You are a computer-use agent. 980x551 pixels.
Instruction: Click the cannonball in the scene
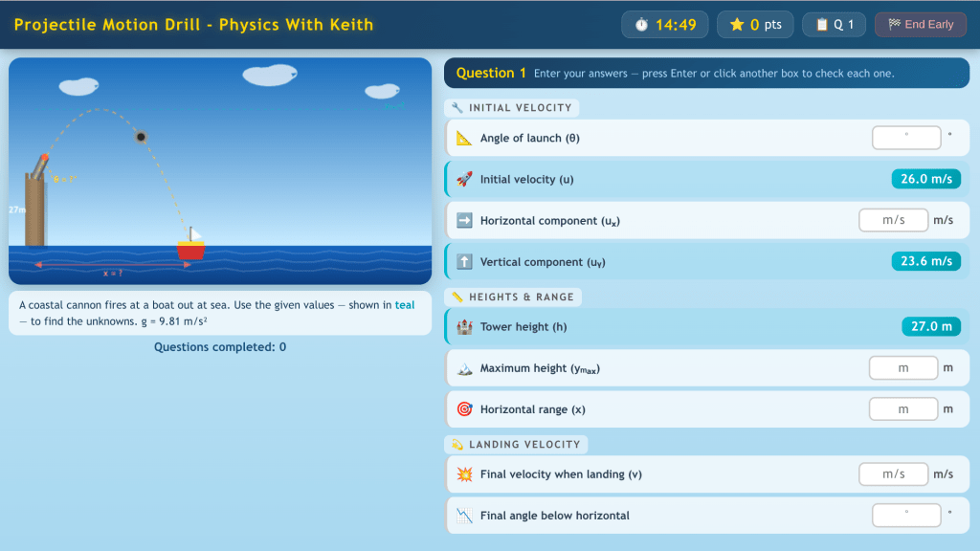(142, 137)
